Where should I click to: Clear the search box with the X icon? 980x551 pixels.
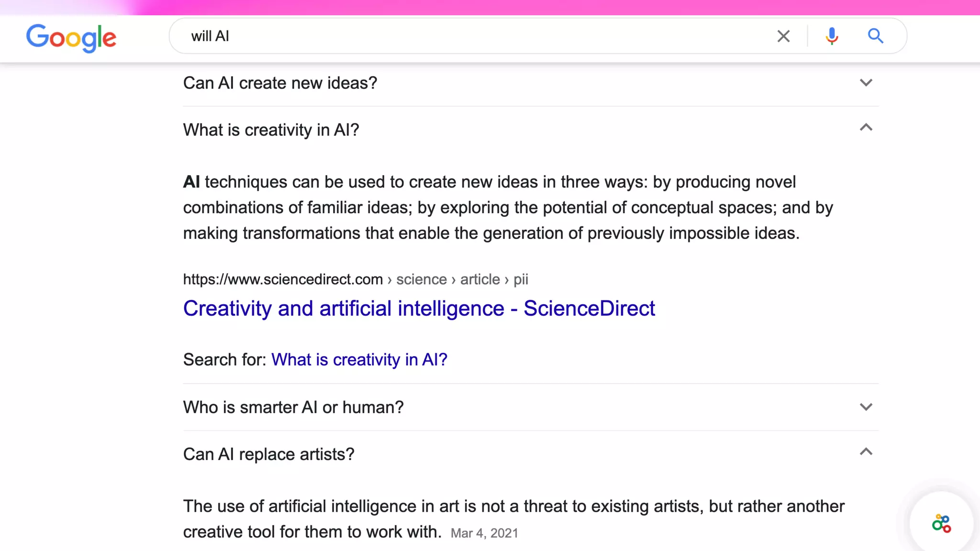(x=783, y=36)
